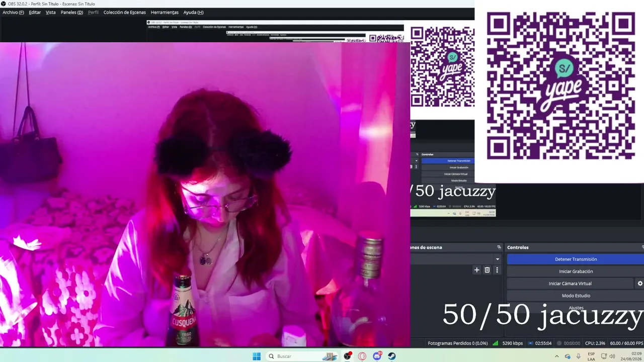The image size is (644, 362).
Task: Show hidden system tray icons
Action: pos(556,356)
